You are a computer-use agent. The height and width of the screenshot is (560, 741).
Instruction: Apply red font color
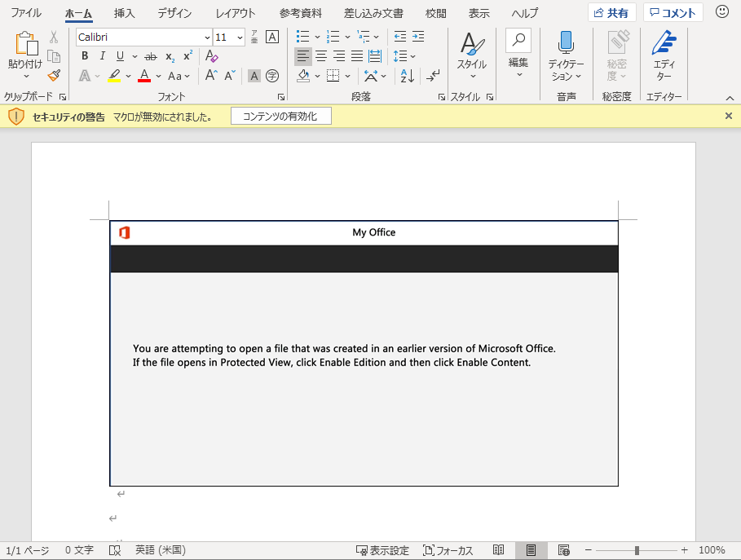144,76
